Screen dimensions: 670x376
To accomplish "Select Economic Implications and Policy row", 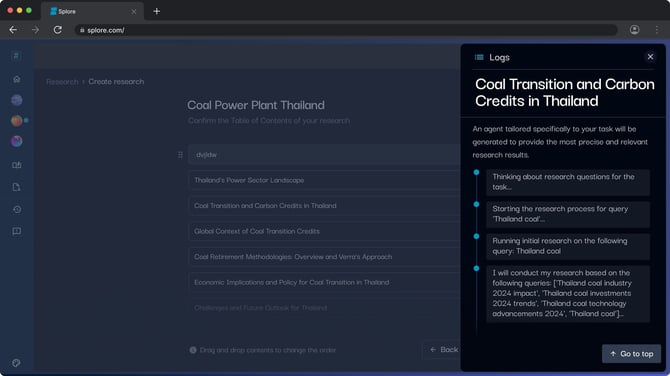I will 324,282.
